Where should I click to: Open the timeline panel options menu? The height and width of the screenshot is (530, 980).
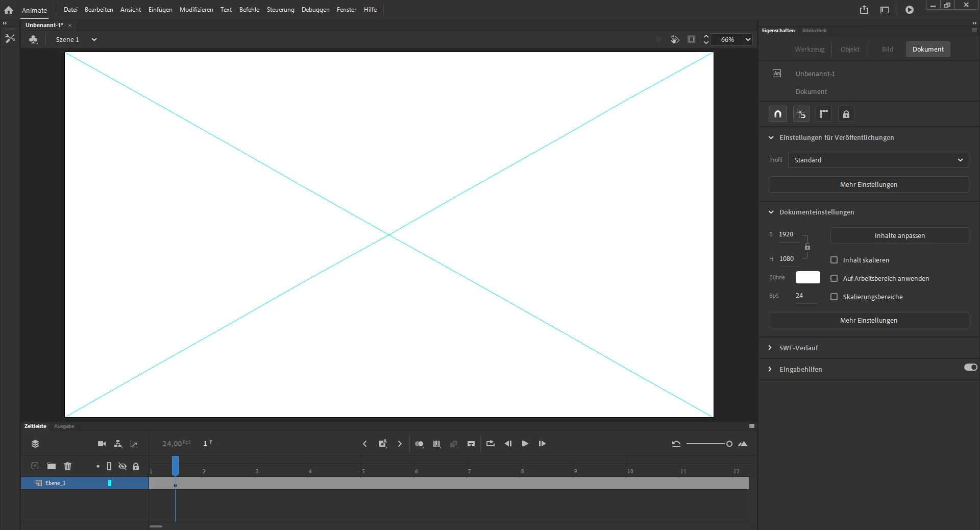click(x=751, y=426)
